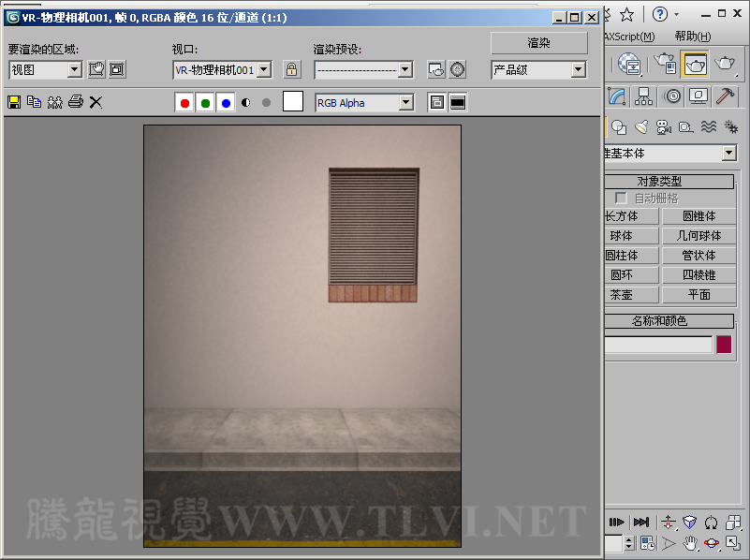Toggle the green channel display
This screenshot has width=750, height=560.
click(205, 103)
